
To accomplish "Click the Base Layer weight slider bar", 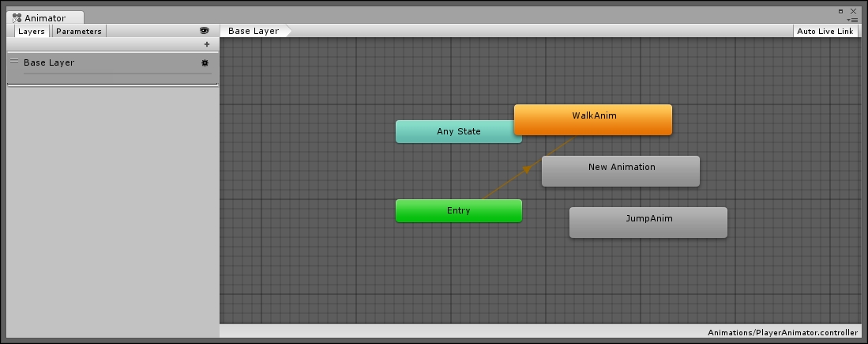I will (118, 73).
